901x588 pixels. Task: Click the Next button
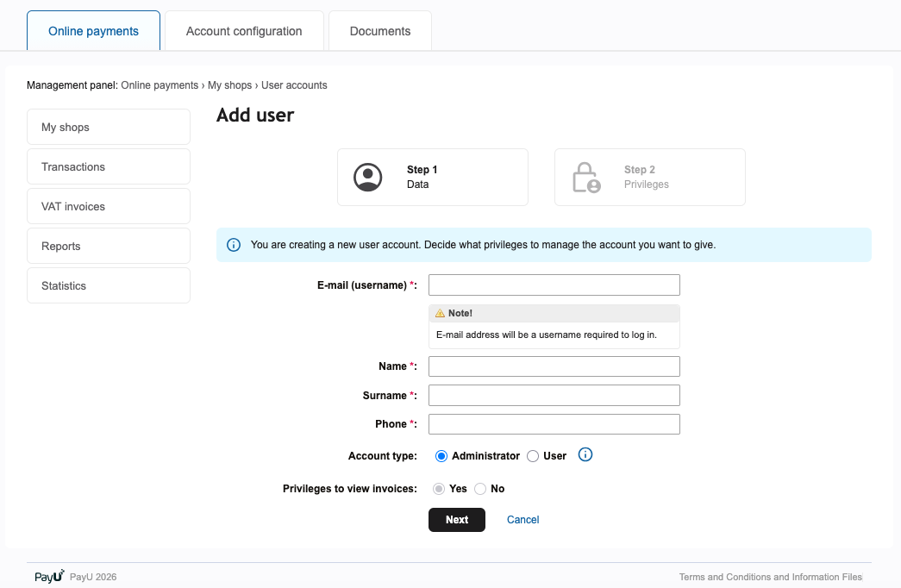[456, 519]
